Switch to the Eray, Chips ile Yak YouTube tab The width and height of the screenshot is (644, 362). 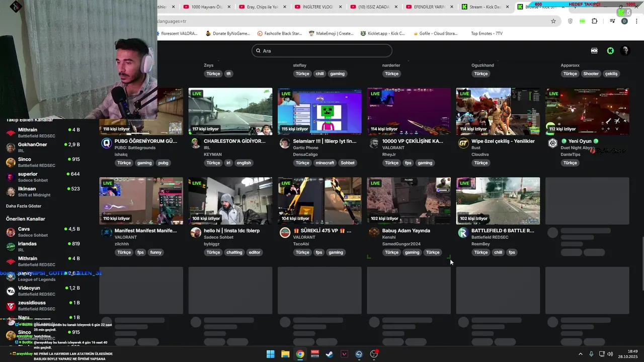pyautogui.click(x=262, y=7)
